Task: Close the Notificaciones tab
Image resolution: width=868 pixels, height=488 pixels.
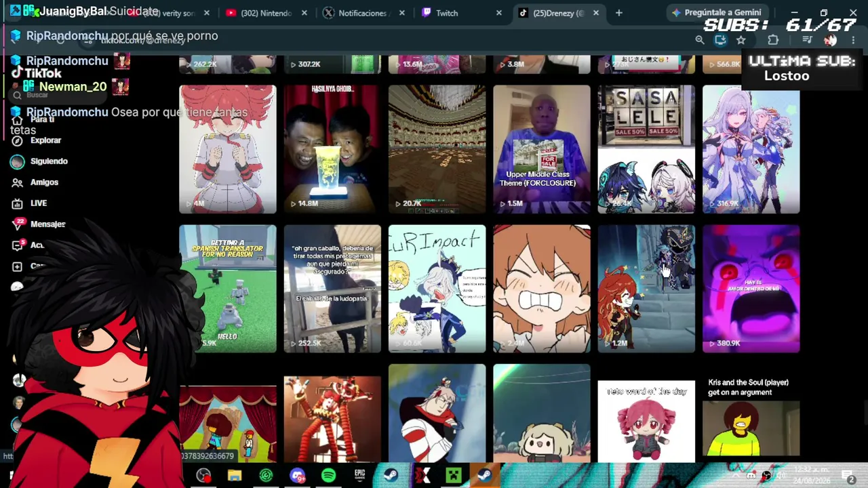Action: [x=401, y=13]
